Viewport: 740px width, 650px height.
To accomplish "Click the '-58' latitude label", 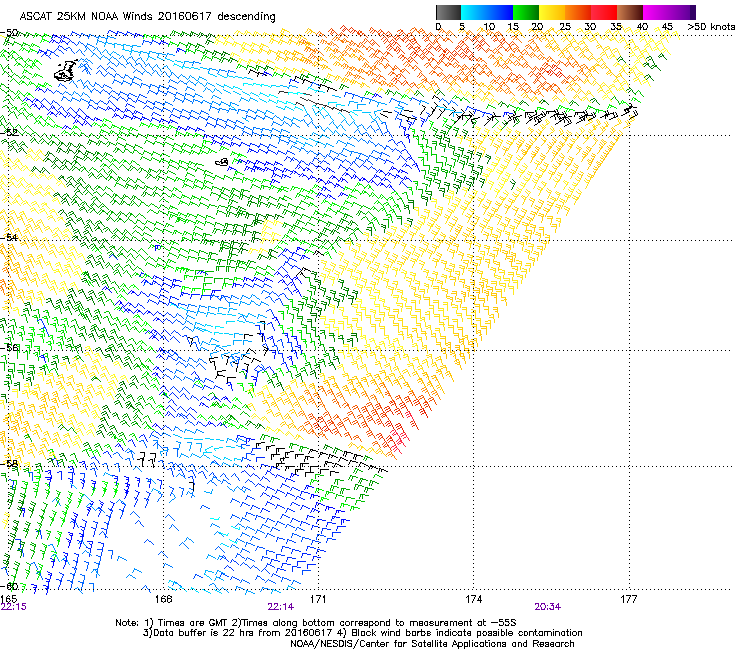I will 9,464.
